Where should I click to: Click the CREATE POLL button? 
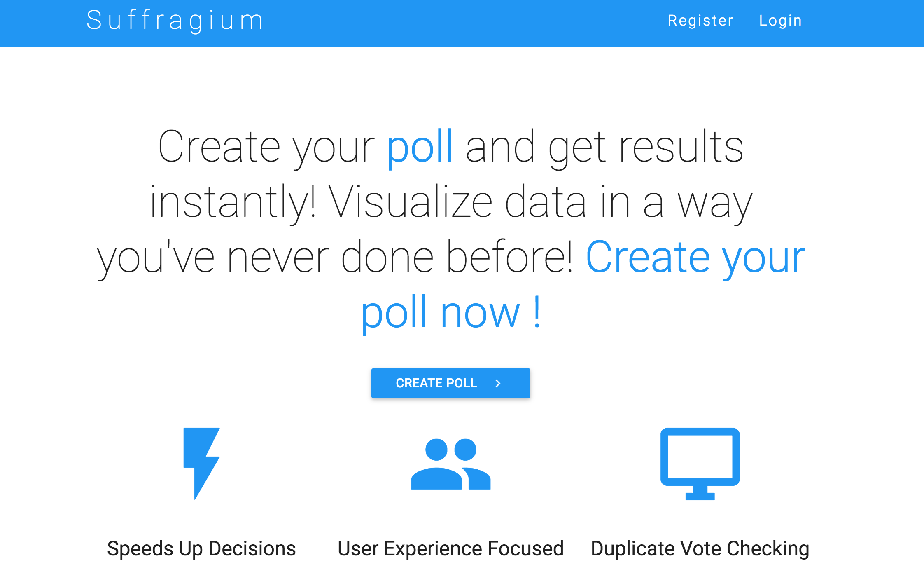(x=450, y=383)
